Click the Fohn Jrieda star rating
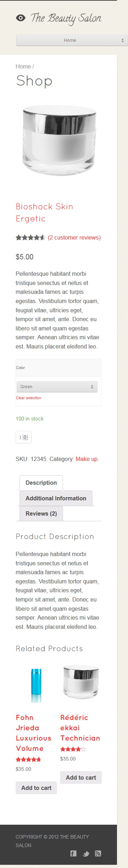128x868 pixels. click(x=28, y=759)
